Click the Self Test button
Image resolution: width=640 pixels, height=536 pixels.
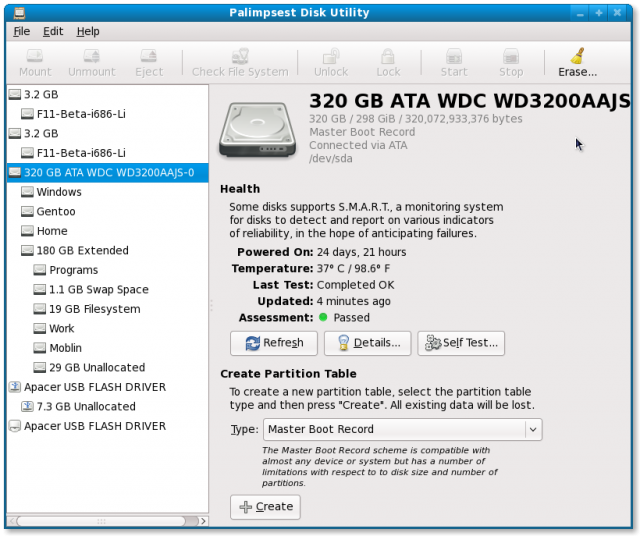click(461, 343)
